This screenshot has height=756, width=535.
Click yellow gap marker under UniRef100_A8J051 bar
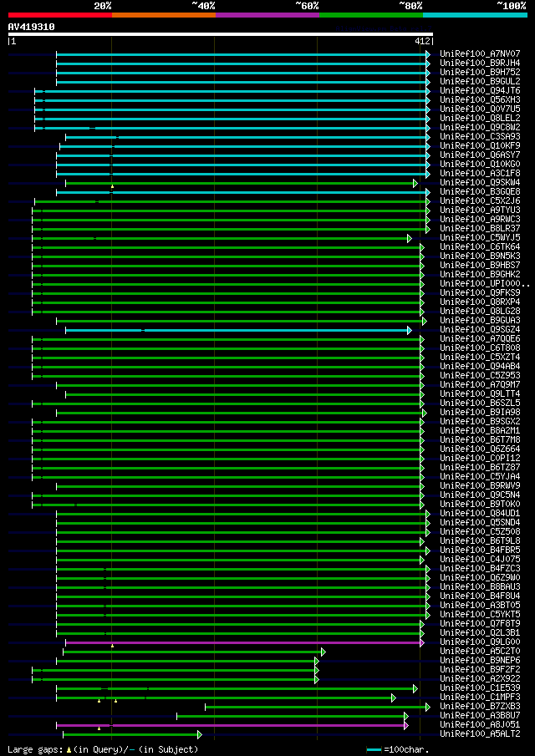pos(99,728)
